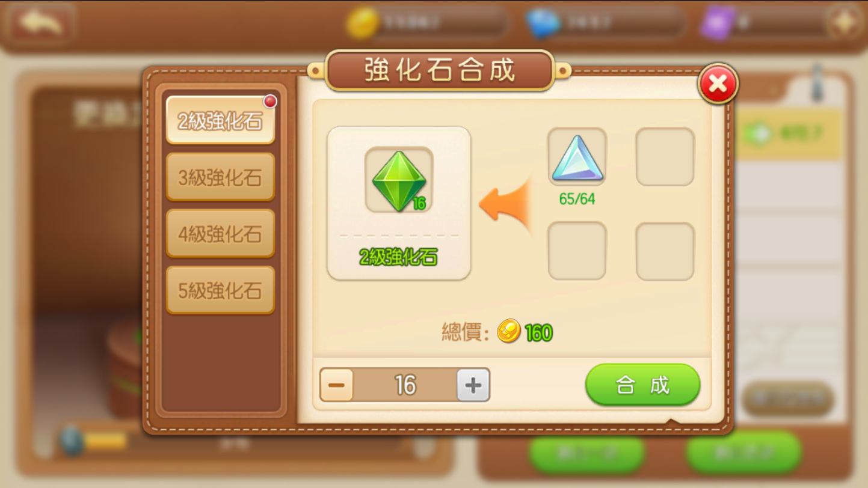Close the 強化石合成 dialog
868x488 pixels.
tap(718, 84)
